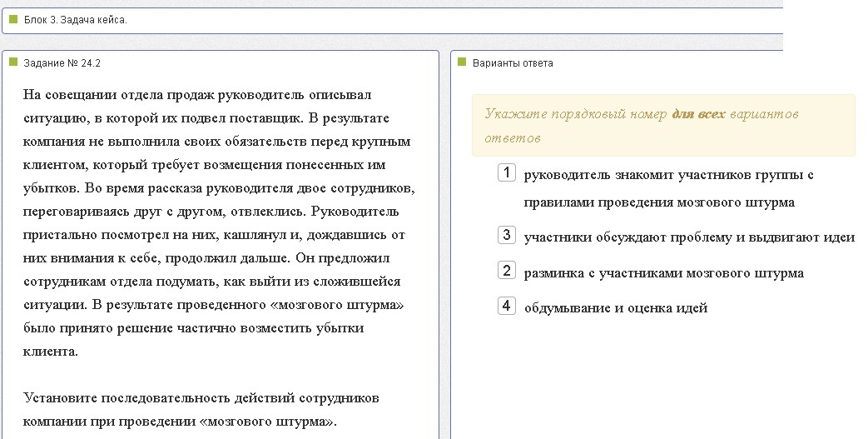This screenshot has height=439, width=868.
Task: Click green square icon beside 'Блок 3'
Action: click(14, 19)
